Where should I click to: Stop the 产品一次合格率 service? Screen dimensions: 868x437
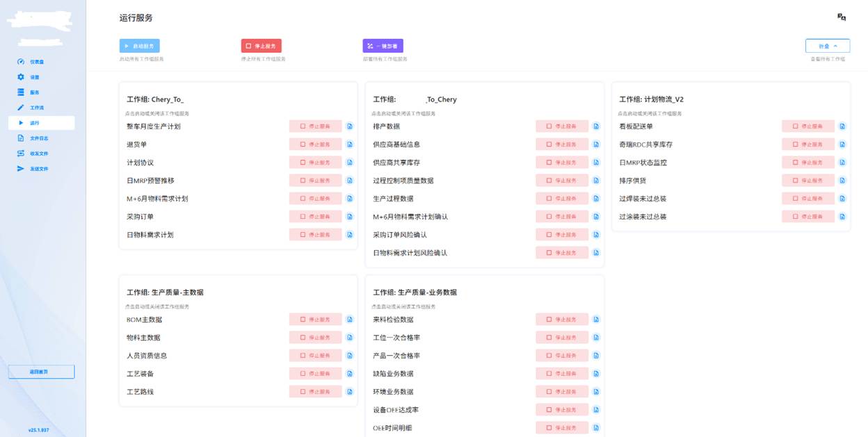coord(562,356)
